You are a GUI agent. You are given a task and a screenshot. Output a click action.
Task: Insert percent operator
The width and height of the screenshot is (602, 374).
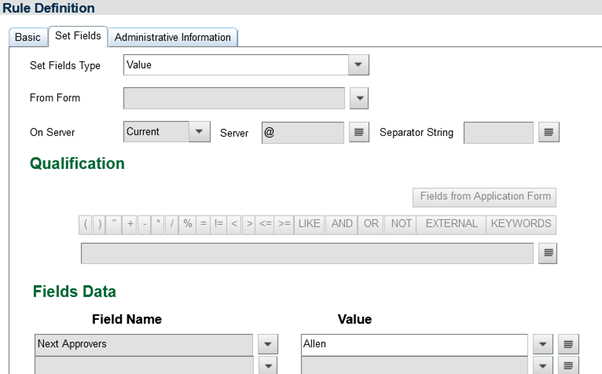pos(187,225)
